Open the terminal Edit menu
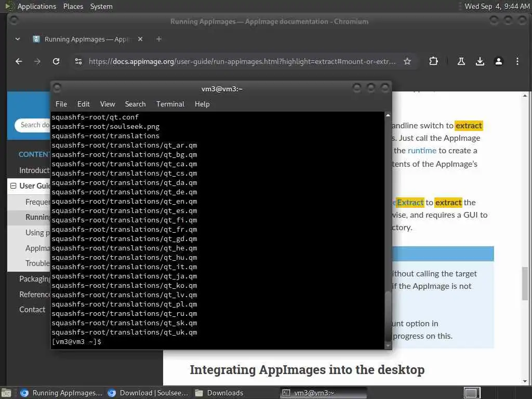Image resolution: width=532 pixels, height=399 pixels. click(83, 104)
